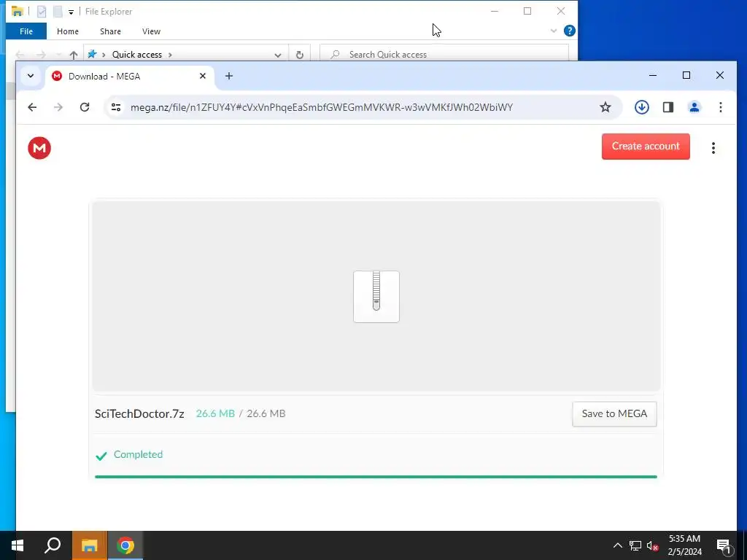
Task: Open Windows taskbar search
Action: coord(53,545)
